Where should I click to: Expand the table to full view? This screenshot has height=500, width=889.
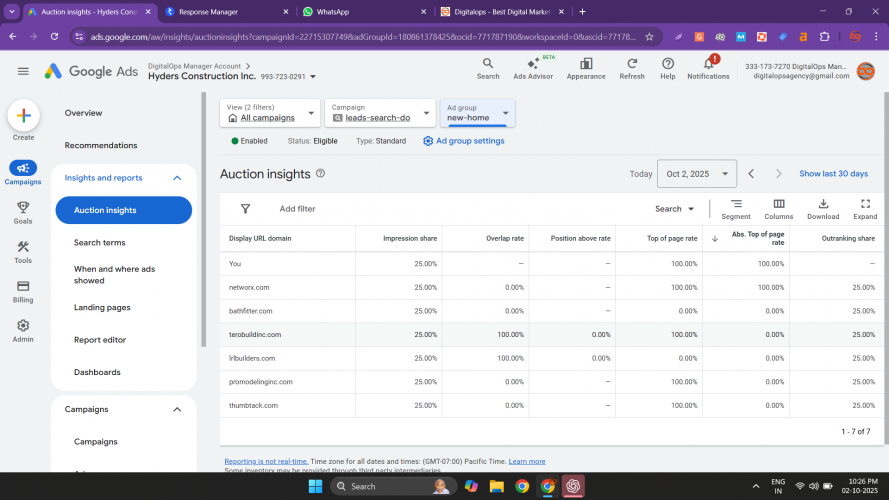click(865, 209)
